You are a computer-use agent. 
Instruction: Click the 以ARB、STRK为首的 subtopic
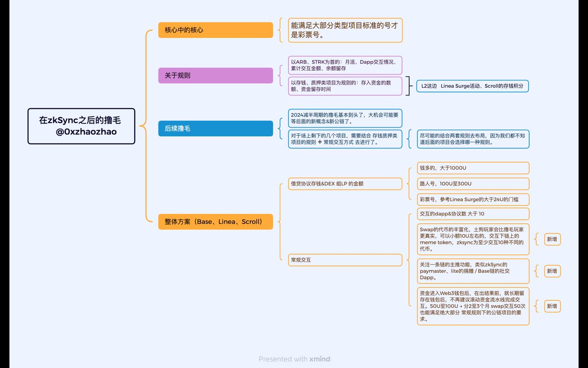pyautogui.click(x=345, y=65)
